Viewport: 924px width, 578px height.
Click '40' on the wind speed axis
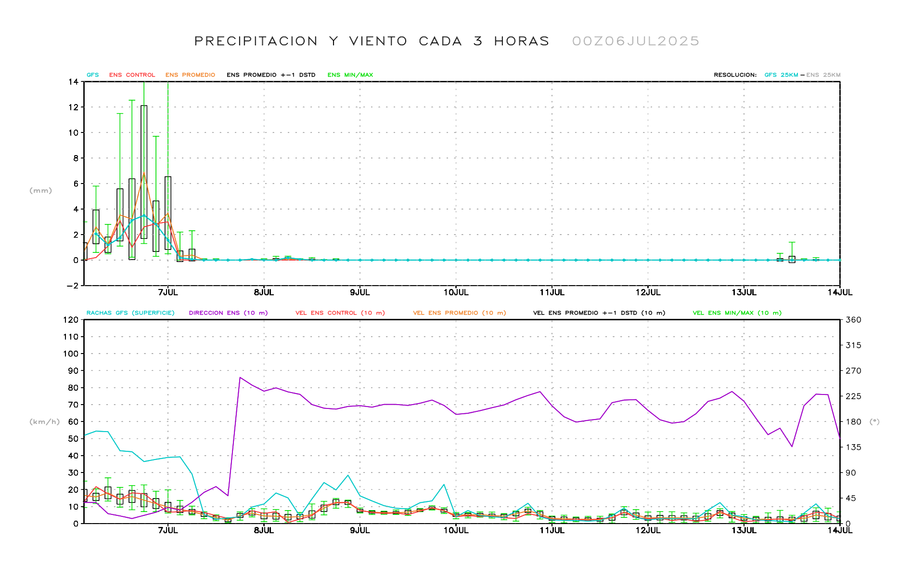coord(73,456)
